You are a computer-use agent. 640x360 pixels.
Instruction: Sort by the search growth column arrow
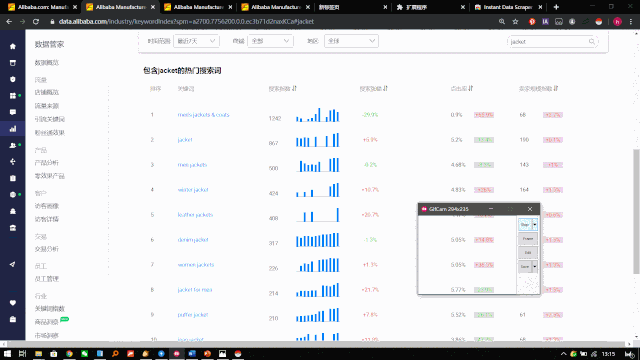386,88
